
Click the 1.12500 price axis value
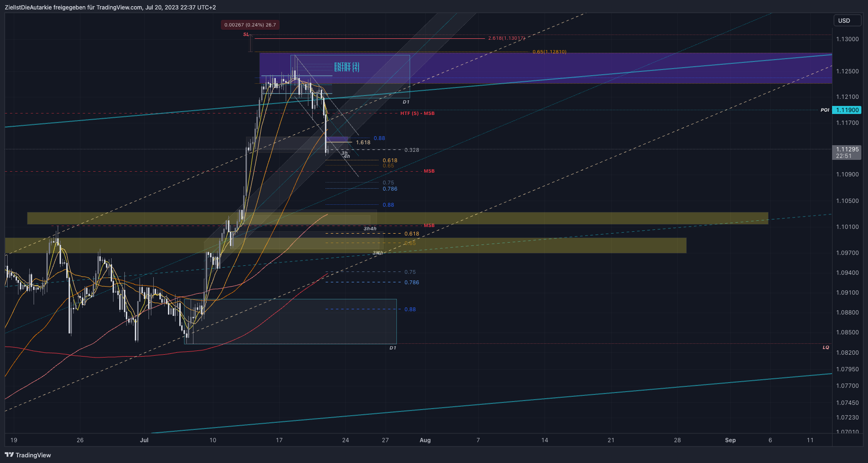coord(847,71)
